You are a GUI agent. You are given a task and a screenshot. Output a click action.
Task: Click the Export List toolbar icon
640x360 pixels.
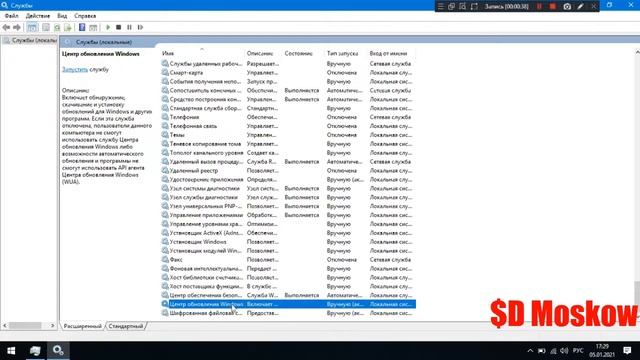(68, 27)
